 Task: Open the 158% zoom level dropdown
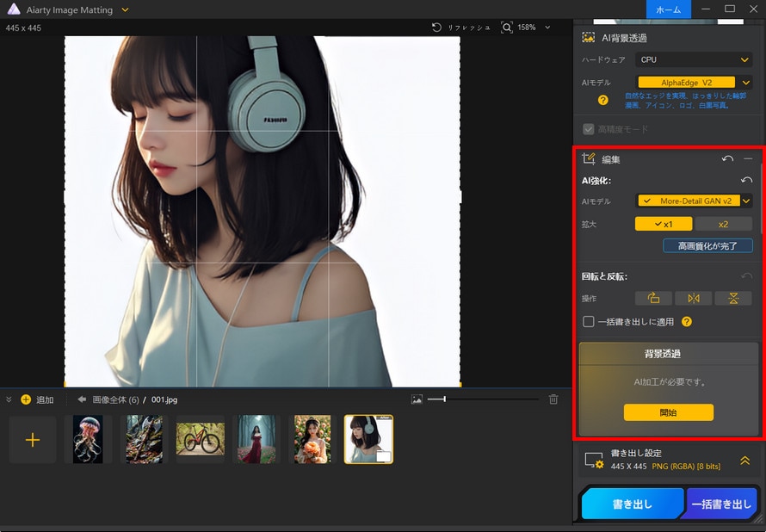pyautogui.click(x=547, y=28)
